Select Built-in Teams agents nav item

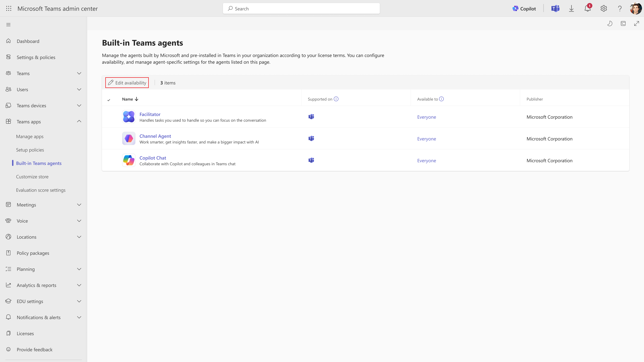click(x=39, y=163)
